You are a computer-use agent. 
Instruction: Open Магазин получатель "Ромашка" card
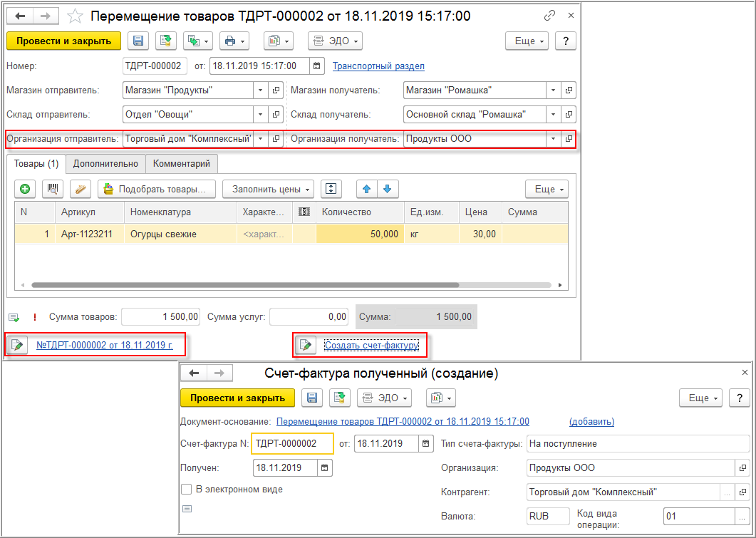point(569,90)
